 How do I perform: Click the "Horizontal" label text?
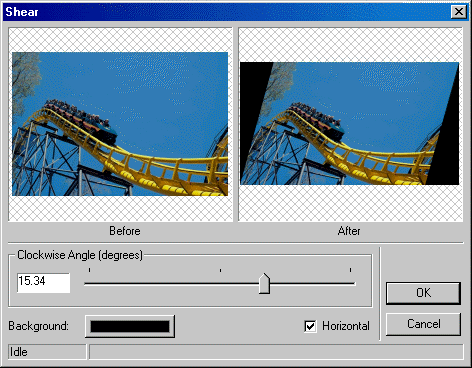point(346,326)
